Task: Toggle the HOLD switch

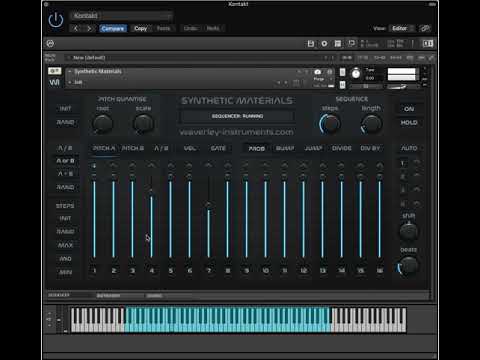Action: tap(409, 123)
